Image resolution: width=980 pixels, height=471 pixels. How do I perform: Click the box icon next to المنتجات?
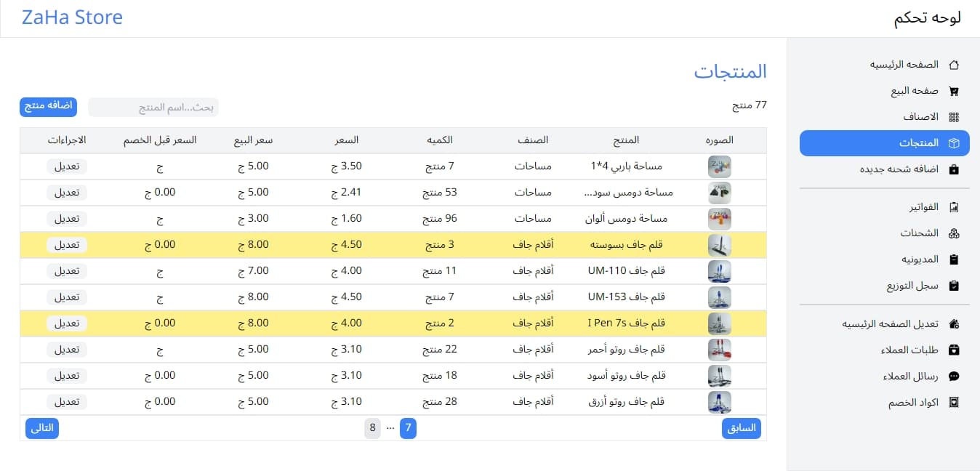click(955, 143)
